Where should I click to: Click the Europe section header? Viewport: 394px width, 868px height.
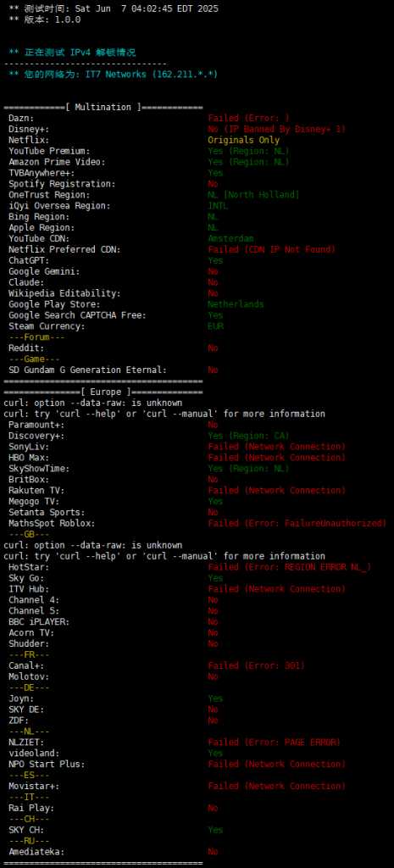(x=103, y=392)
